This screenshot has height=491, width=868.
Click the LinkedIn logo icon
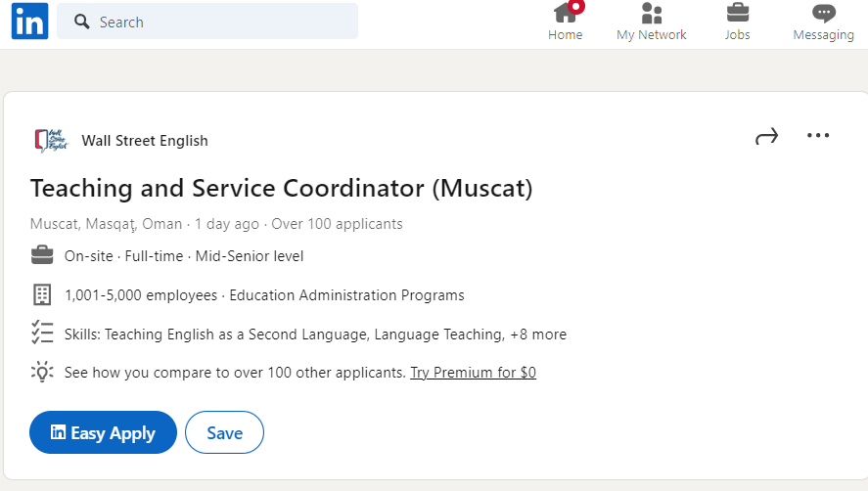point(30,22)
